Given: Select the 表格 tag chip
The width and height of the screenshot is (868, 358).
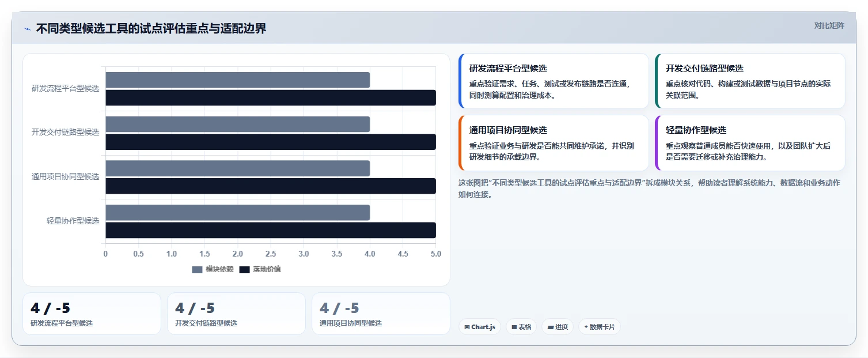Looking at the screenshot, I should tap(521, 327).
